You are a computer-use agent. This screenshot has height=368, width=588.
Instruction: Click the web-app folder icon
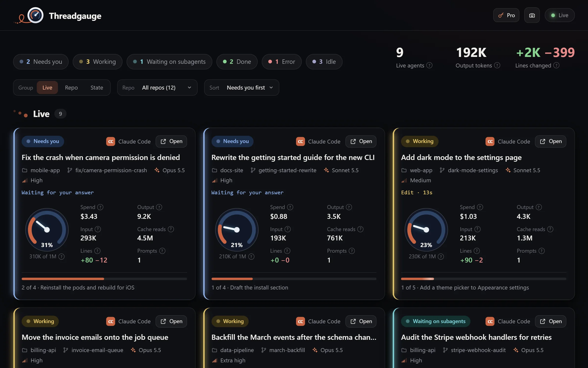coord(404,170)
